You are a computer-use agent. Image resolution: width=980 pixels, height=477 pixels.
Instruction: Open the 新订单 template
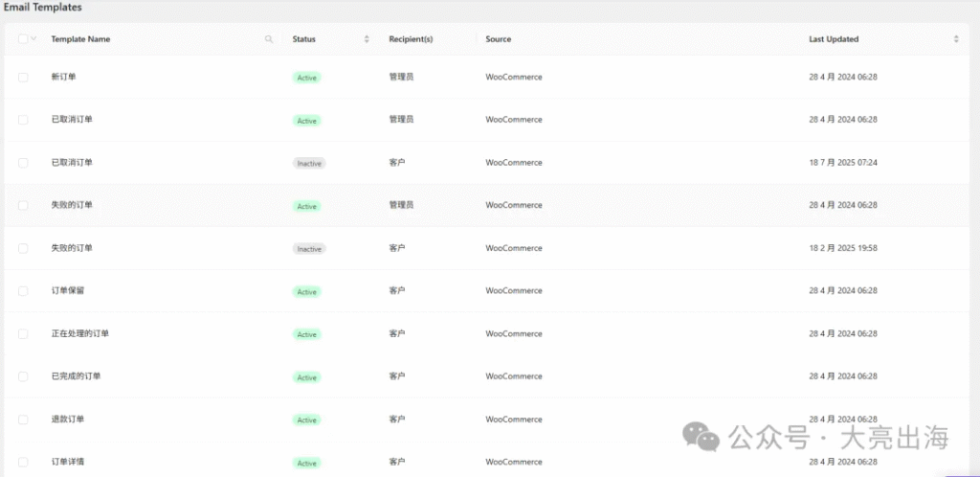coord(64,77)
